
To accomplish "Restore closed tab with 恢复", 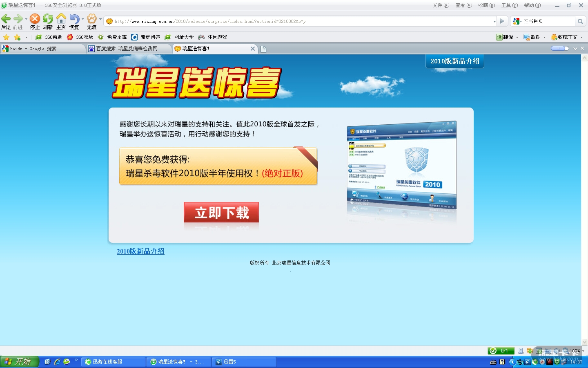I will click(74, 21).
